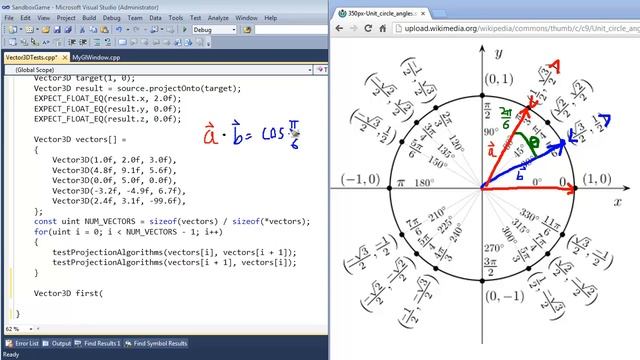Click the Add New Item toolbar icon
The height and width of the screenshot is (360, 640).
point(29,30)
